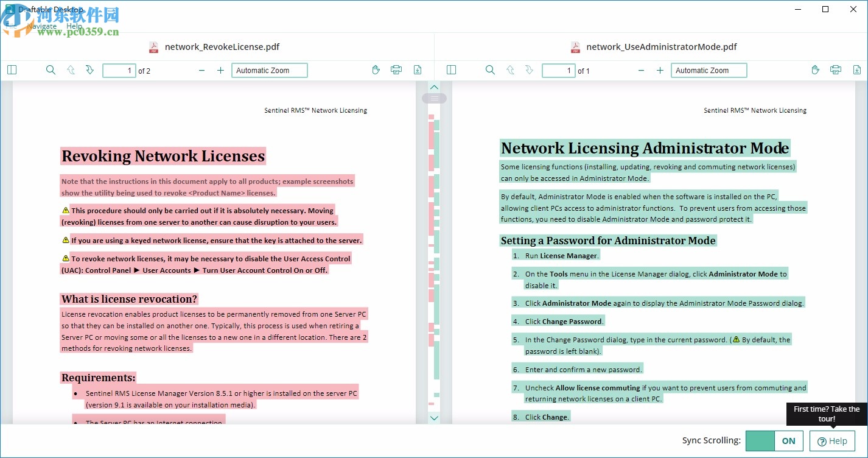
Task: Zoom in the RevokeLicense document
Action: click(x=220, y=71)
